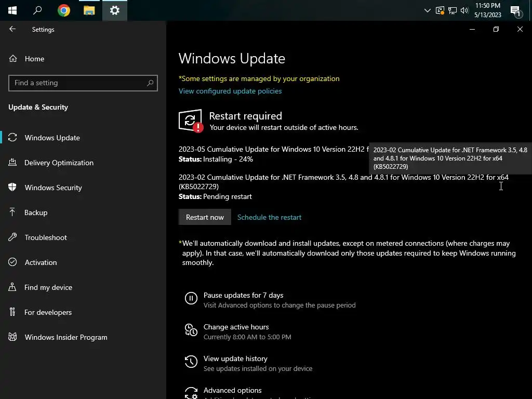This screenshot has width=532, height=399.
Task: Open the Activation page
Action: coord(41,262)
